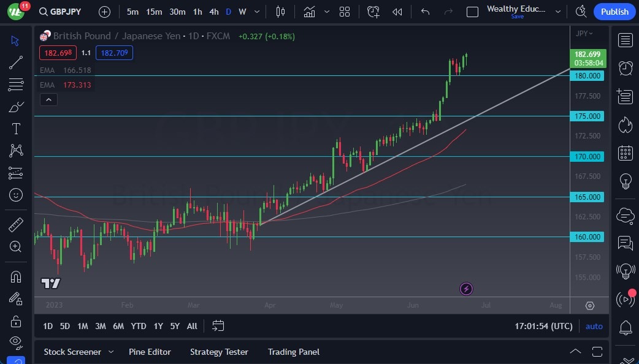
Task: Open the measure ruler tool
Action: click(x=16, y=225)
